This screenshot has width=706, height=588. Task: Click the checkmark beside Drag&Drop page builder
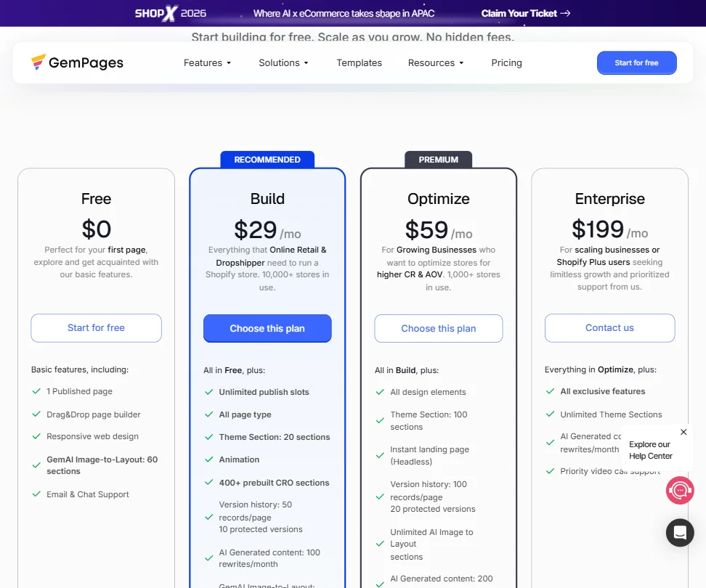pyautogui.click(x=36, y=415)
